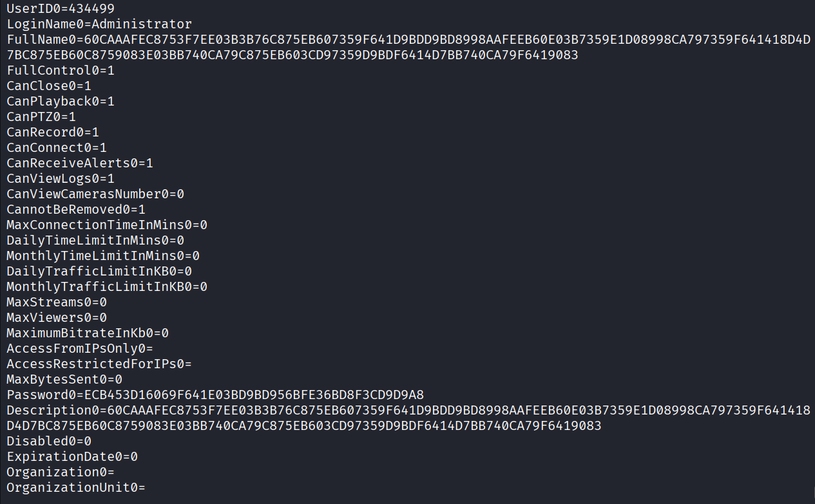This screenshot has width=815, height=504.
Task: Click the LoginName0=Administrator text
Action: pos(99,24)
